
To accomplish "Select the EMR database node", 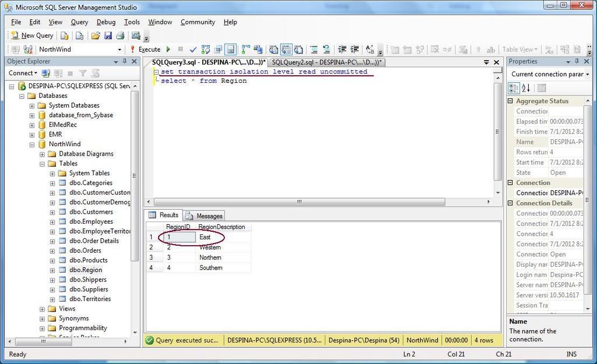I will tap(55, 135).
